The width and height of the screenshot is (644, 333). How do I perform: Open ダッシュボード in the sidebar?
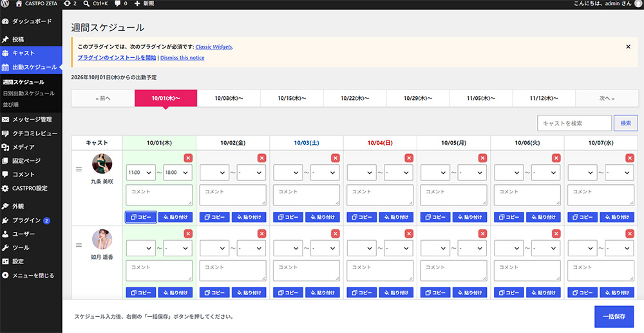pos(31,21)
